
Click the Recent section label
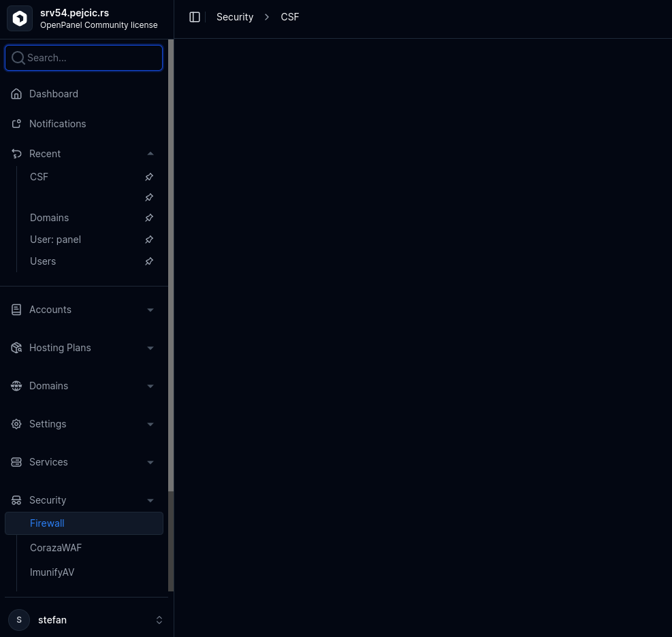(45, 154)
